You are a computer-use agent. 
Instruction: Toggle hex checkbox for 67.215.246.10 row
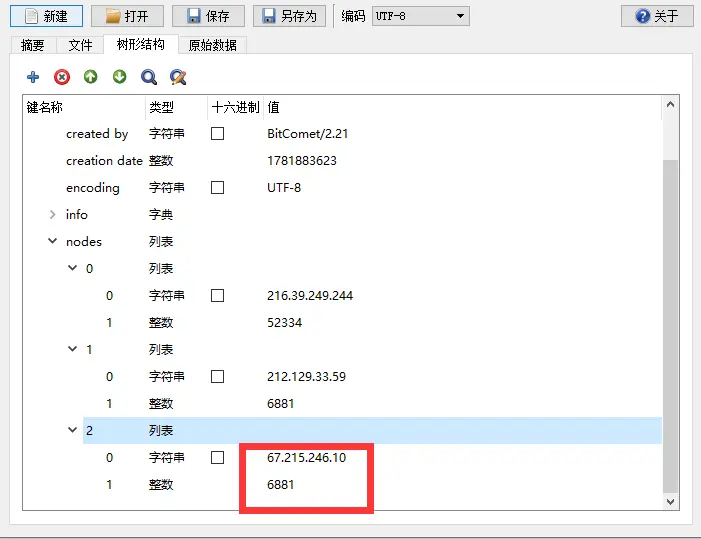(x=217, y=457)
